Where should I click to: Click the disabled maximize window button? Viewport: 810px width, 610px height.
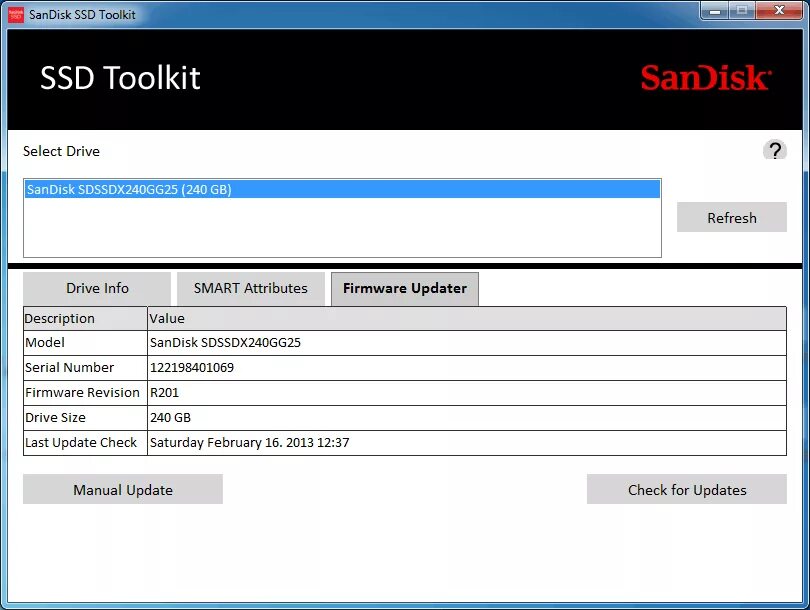[x=742, y=10]
